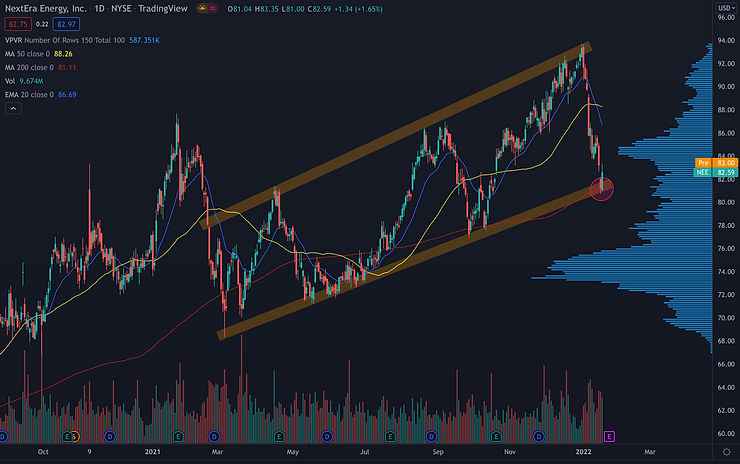The height and width of the screenshot is (464, 740).
Task: Open the earnings marker between Oct and 9
Action: tap(67, 437)
